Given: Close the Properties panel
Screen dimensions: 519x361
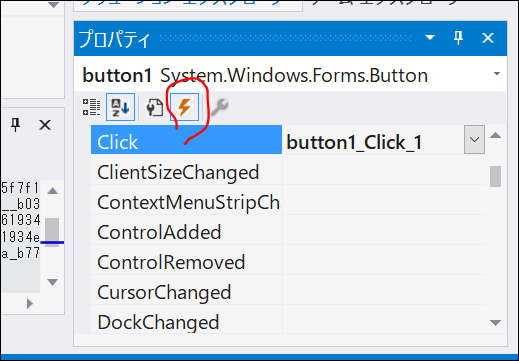Looking at the screenshot, I should (x=488, y=38).
